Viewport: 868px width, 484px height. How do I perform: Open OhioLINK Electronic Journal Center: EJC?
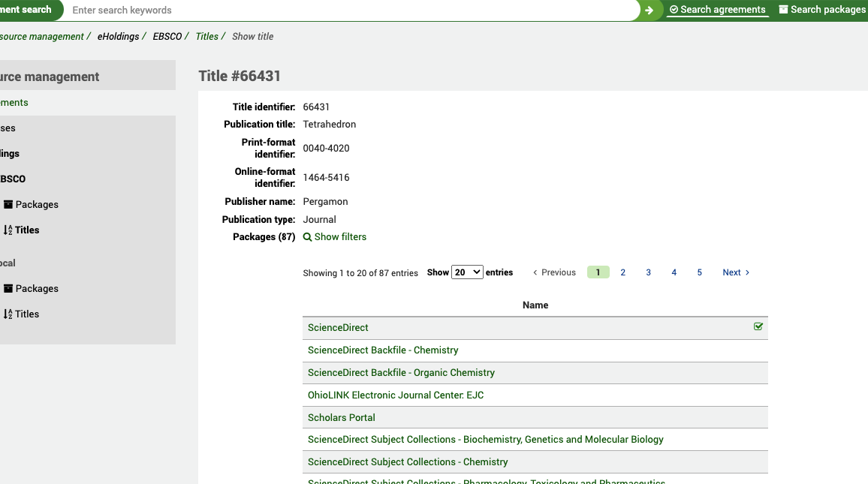point(395,395)
